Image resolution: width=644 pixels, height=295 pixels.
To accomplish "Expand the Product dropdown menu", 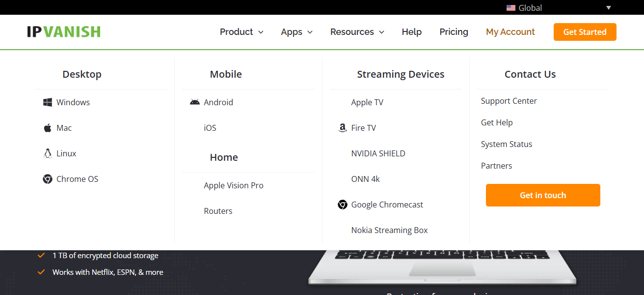I will (241, 32).
